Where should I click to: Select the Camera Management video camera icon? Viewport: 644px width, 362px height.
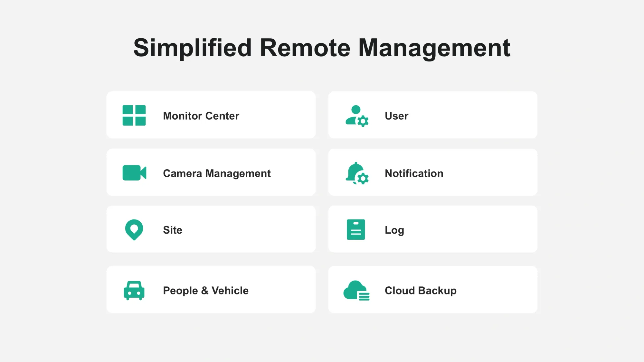coord(134,173)
